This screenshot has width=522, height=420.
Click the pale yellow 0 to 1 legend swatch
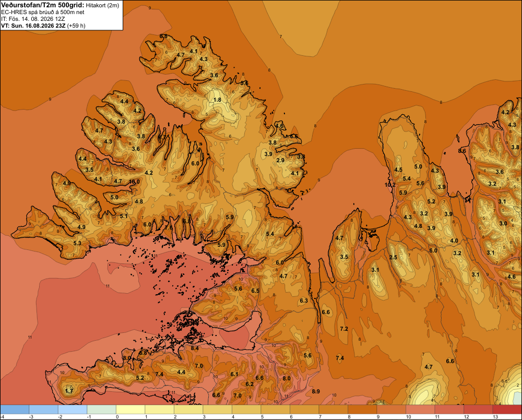tap(130, 410)
